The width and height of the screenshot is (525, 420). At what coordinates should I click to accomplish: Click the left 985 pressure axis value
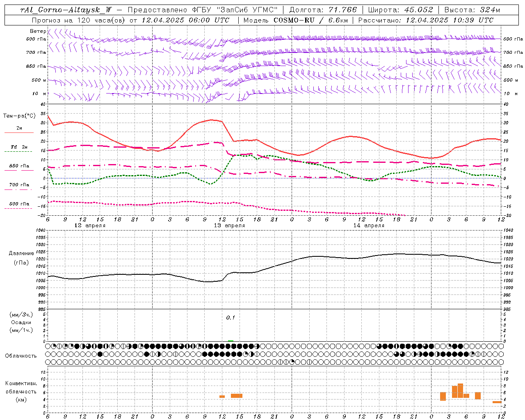pyautogui.click(x=41, y=309)
